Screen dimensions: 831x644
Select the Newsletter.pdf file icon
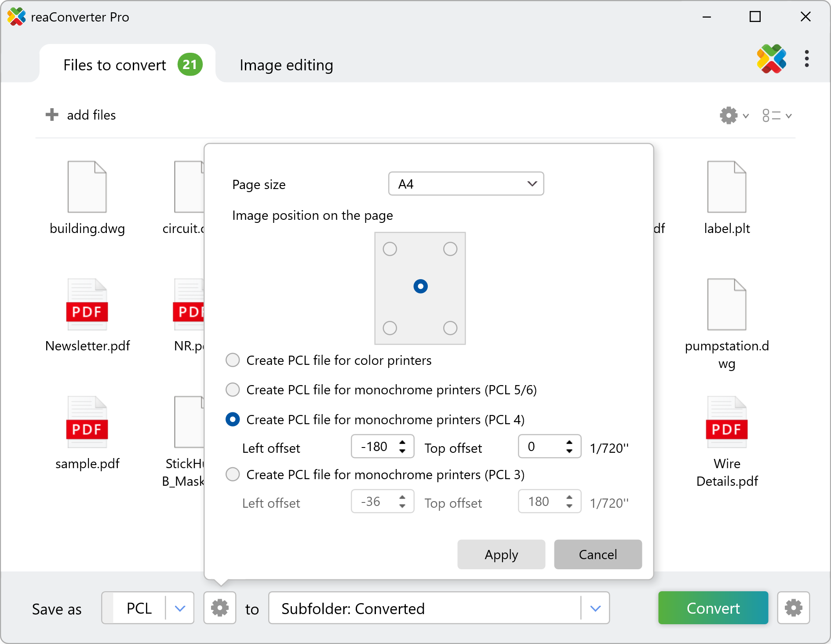pos(87,305)
